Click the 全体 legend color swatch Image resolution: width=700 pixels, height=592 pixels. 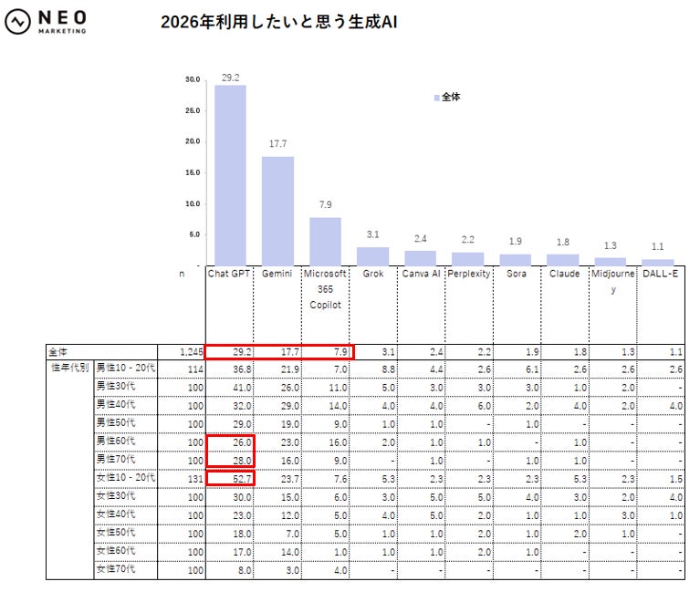click(x=436, y=98)
